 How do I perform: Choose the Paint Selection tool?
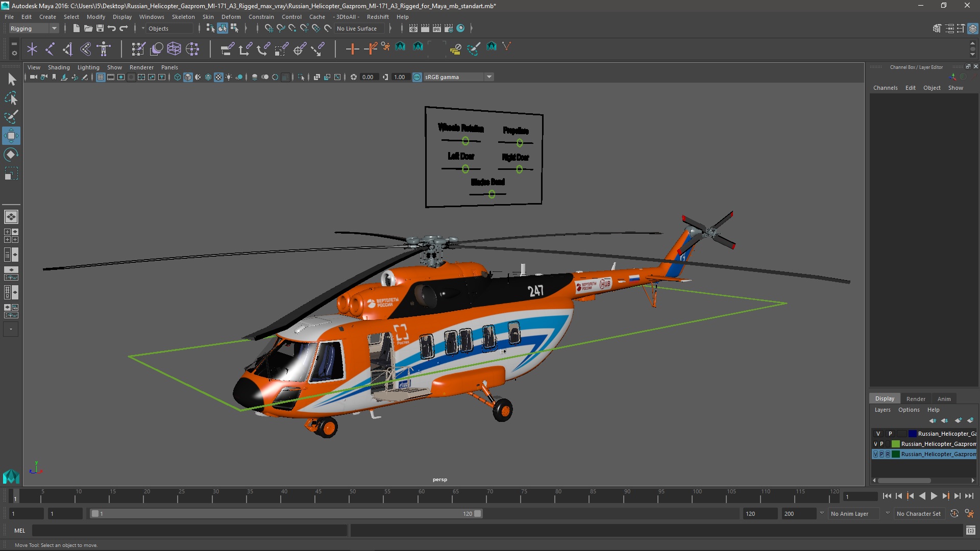(11, 117)
